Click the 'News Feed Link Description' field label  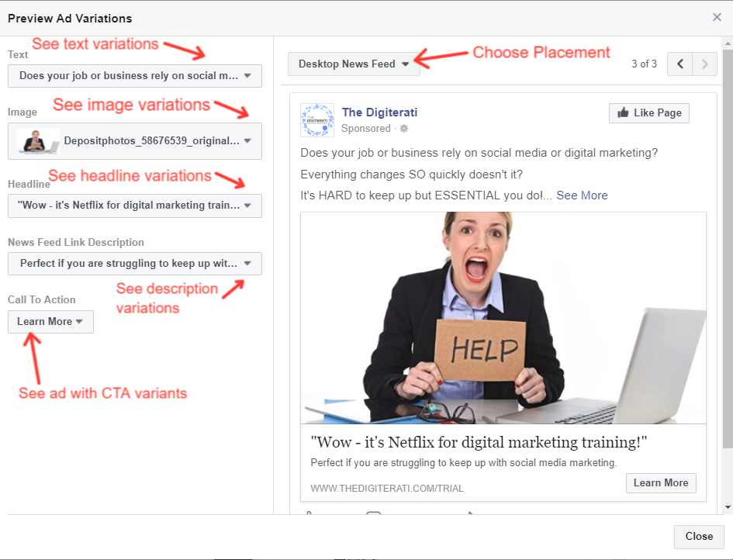point(76,242)
